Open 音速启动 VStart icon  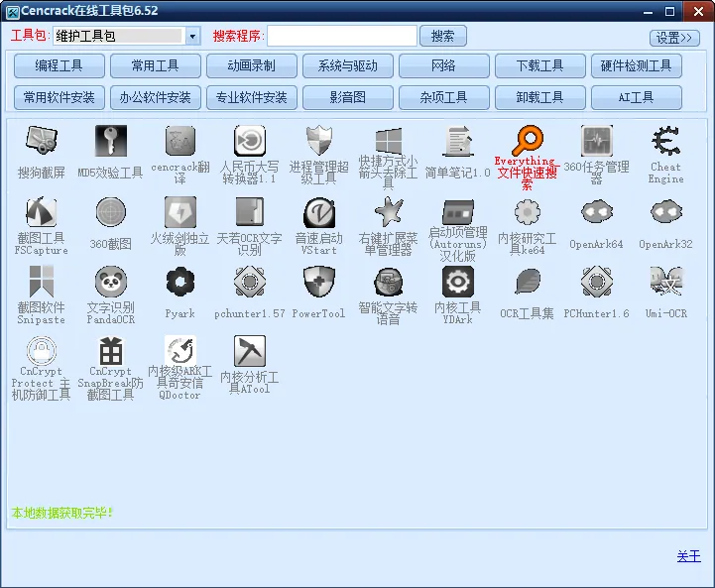tap(318, 212)
